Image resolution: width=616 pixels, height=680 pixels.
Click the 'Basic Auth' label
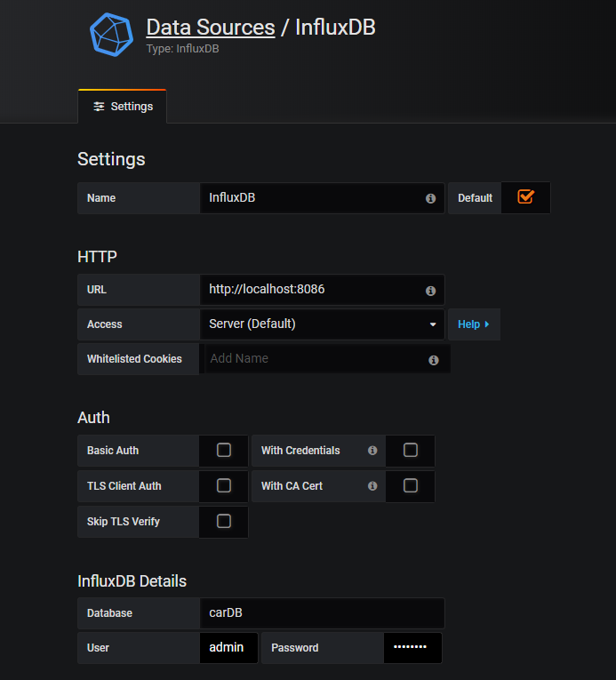113,451
